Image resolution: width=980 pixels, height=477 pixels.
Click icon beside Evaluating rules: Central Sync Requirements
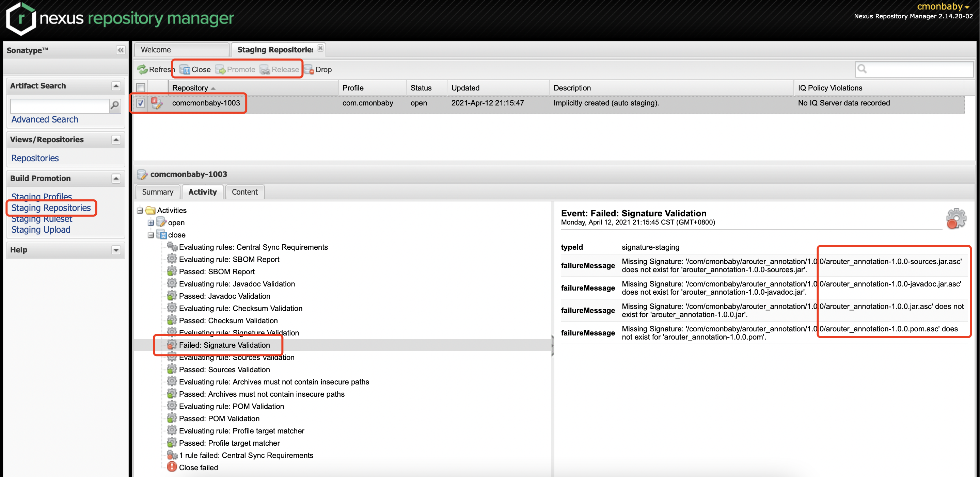pos(172,247)
